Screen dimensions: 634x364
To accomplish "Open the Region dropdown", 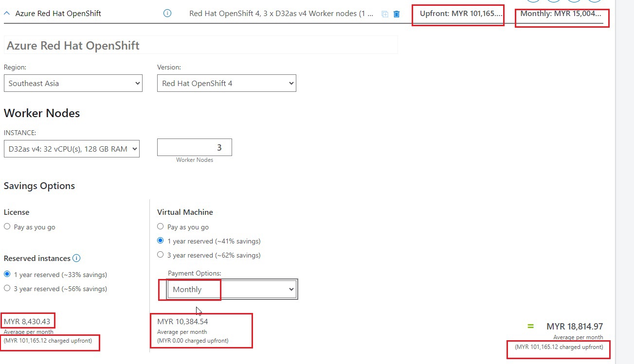I will click(x=73, y=83).
